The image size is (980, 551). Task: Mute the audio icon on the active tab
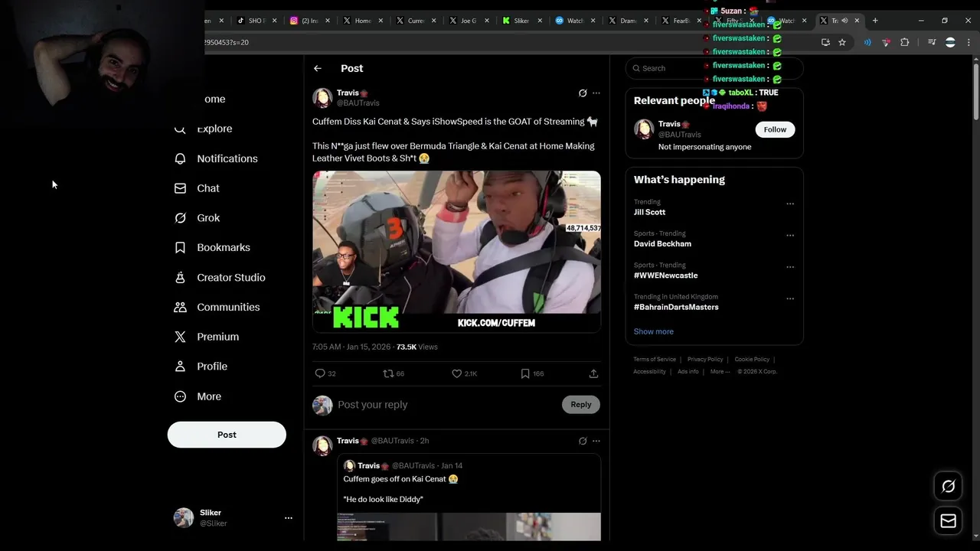tap(845, 21)
